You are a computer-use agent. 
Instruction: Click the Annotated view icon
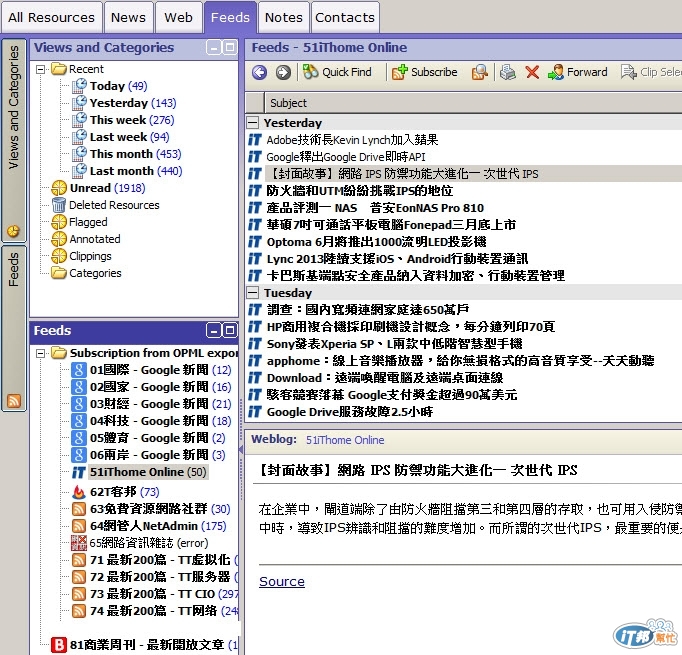point(59,239)
